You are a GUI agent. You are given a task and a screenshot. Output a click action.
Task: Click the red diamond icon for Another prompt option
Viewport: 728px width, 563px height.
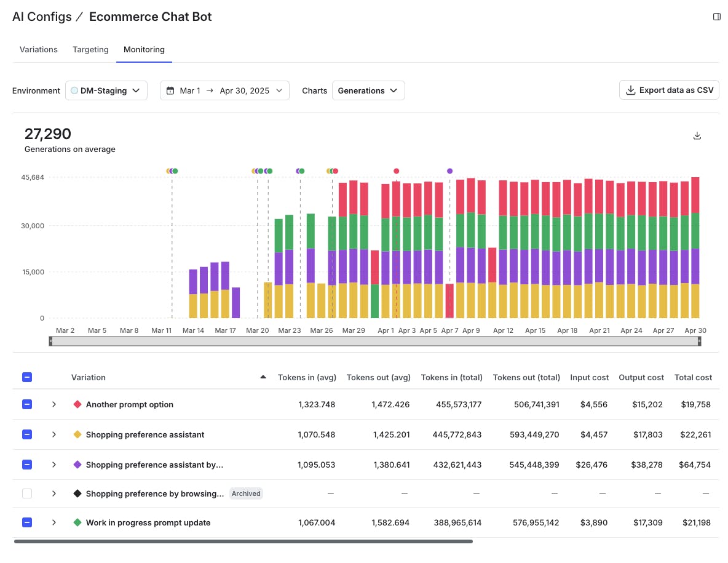(77, 404)
